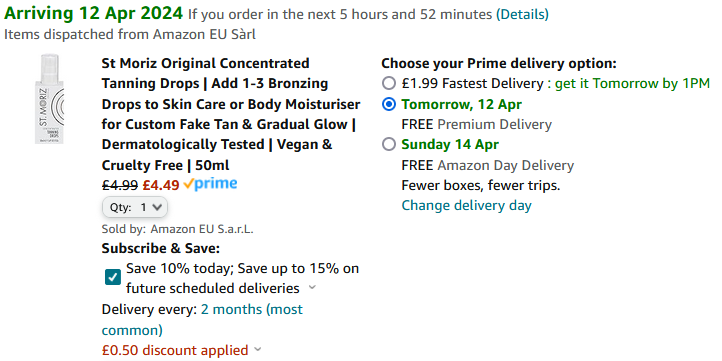
Task: Open the St Moriz product thumbnail
Action: 50,99
